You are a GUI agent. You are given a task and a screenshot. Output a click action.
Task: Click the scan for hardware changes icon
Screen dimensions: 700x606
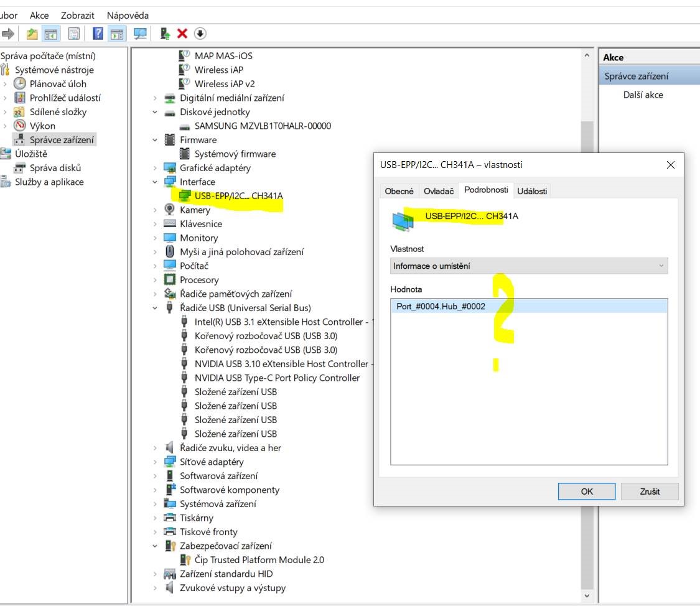141,34
